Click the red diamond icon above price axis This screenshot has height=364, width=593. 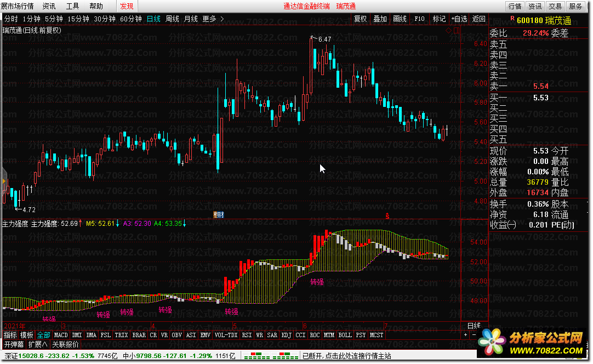click(448, 31)
